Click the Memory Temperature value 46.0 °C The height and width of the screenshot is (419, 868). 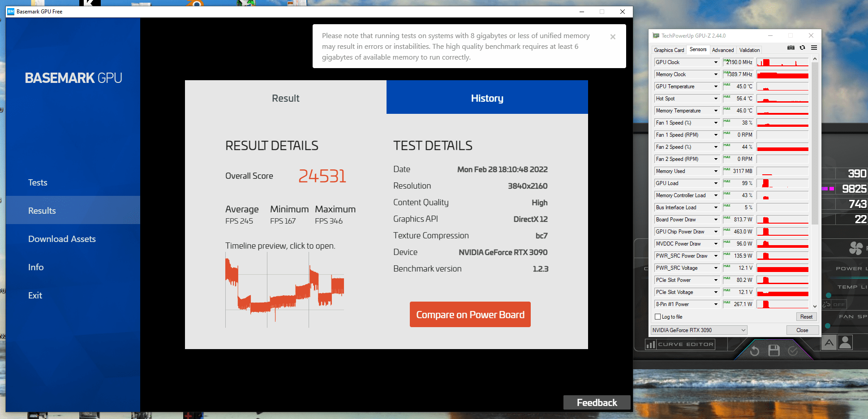744,111
